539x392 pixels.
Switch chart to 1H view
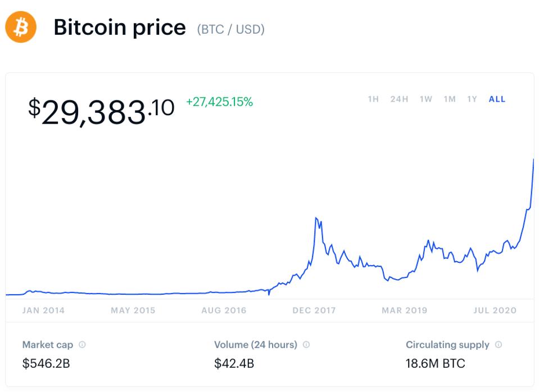coord(373,99)
